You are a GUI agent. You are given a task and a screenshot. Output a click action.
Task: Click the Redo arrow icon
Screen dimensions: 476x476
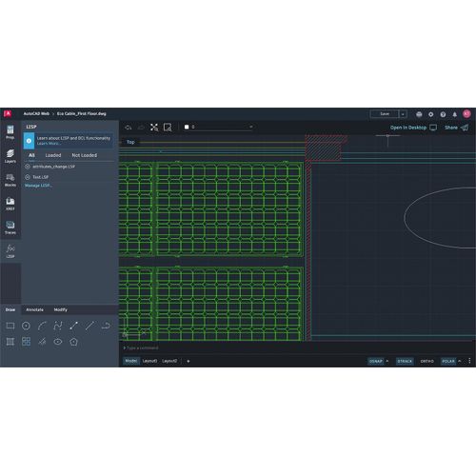click(x=141, y=128)
